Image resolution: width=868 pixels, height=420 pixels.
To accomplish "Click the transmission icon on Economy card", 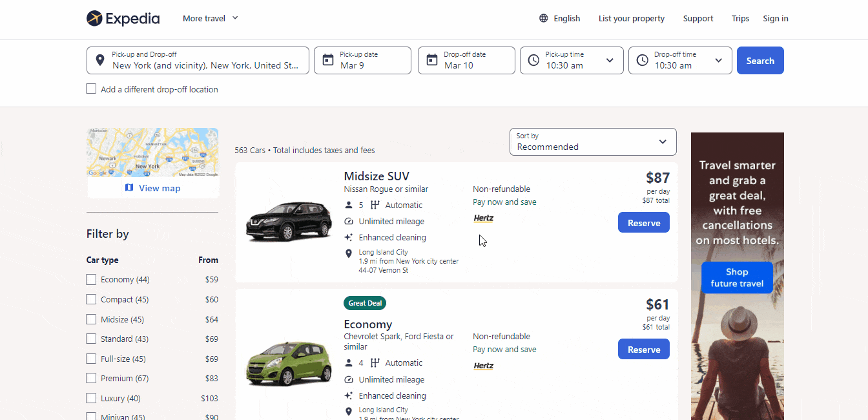I will point(375,362).
